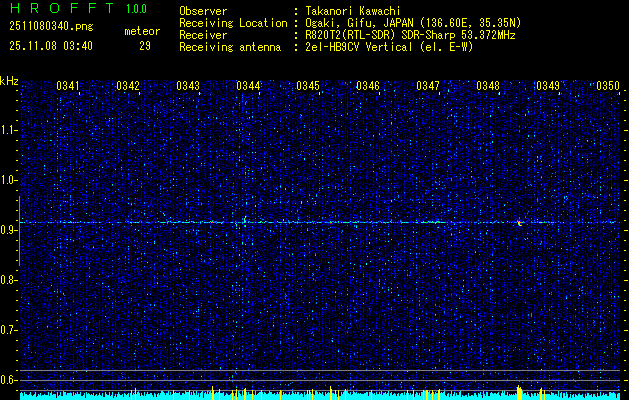Screen dimensions: 629x400
Task: Click the HROFFT title text
Action: click(x=62, y=8)
